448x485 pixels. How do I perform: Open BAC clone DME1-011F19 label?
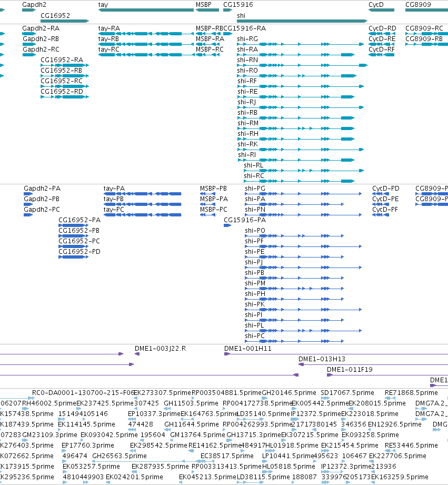click(x=350, y=370)
